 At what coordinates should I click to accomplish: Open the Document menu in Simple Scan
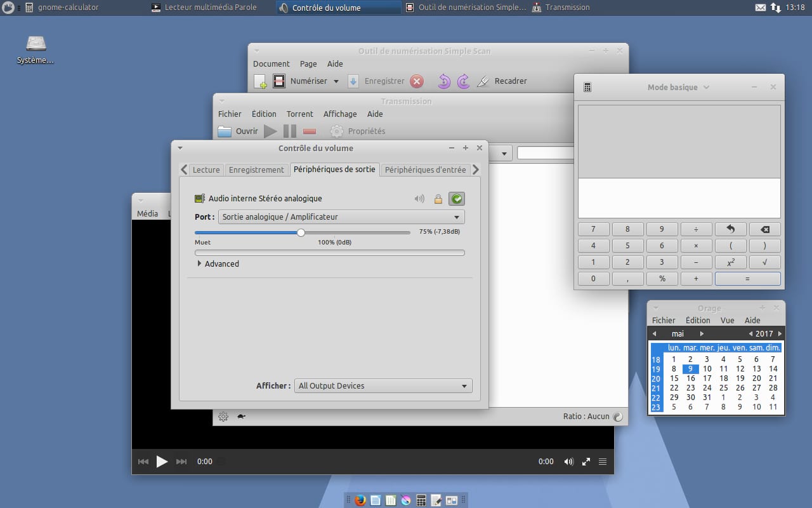point(272,63)
